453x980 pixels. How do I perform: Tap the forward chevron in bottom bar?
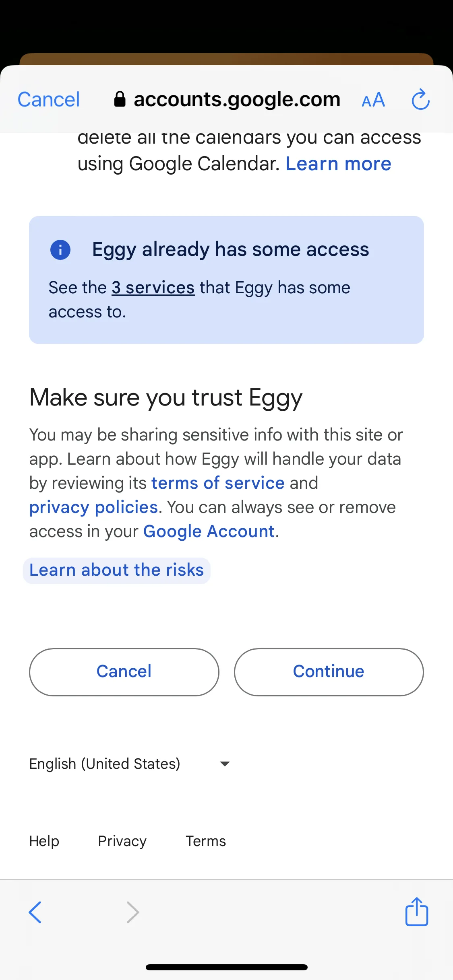click(132, 912)
